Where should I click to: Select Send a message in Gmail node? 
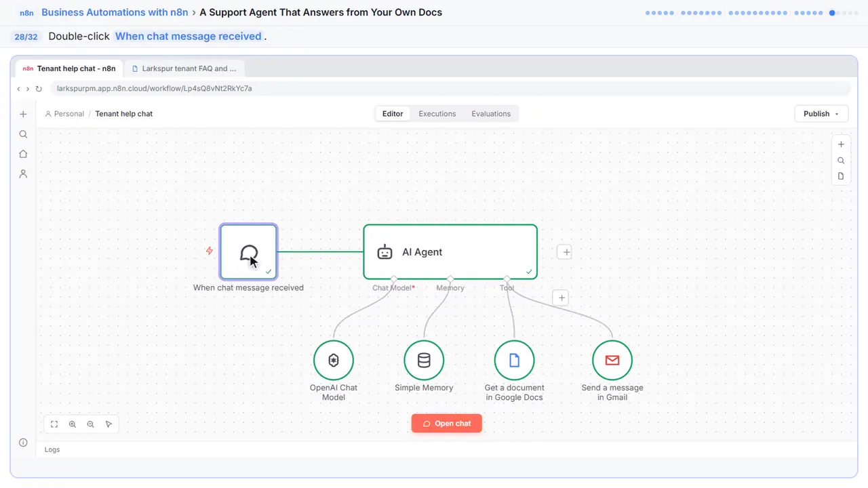[x=612, y=361]
